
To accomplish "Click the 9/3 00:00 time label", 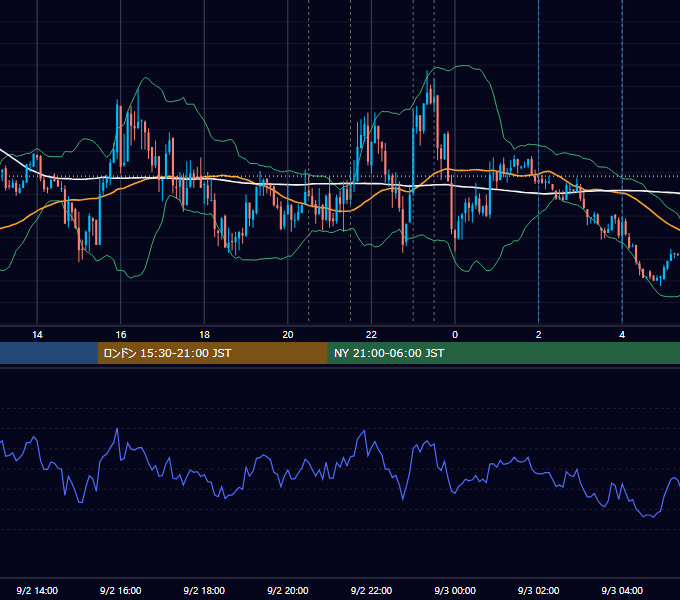I will click(x=455, y=590).
